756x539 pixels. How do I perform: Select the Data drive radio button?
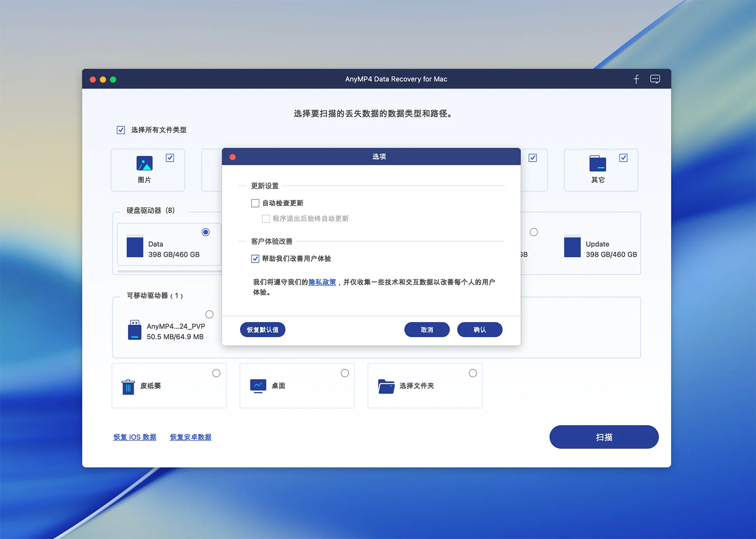[x=205, y=232]
